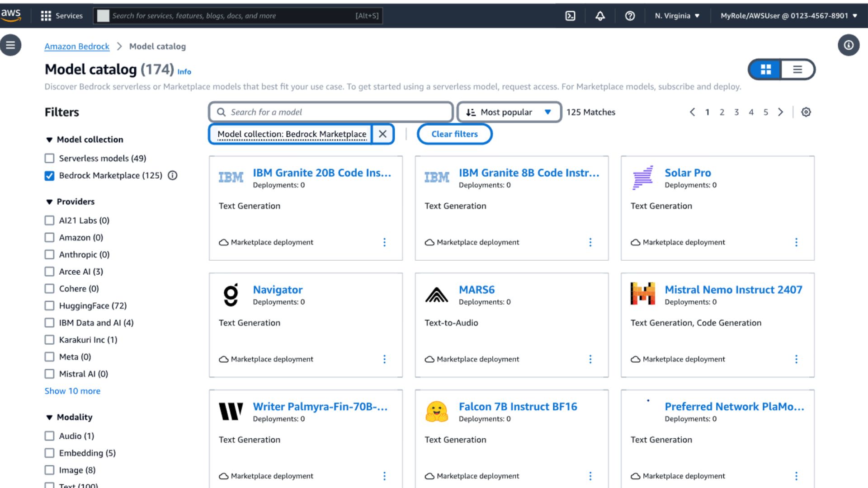Collapse the Providers filter section
The width and height of the screenshot is (868, 488).
(x=49, y=202)
